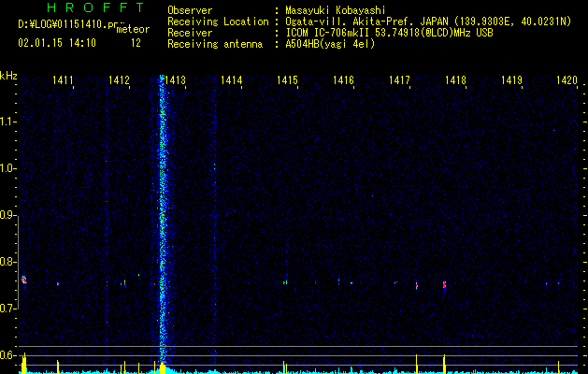Click the 'Receiving antenna' label
588x374 pixels.
click(215, 44)
